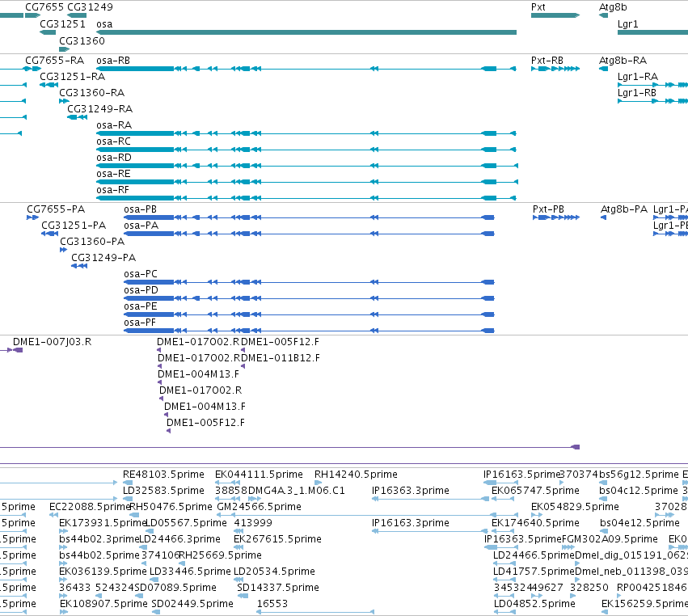Select the EK044111.5prime EST label
The width and height of the screenshot is (688, 616).
coord(259,475)
